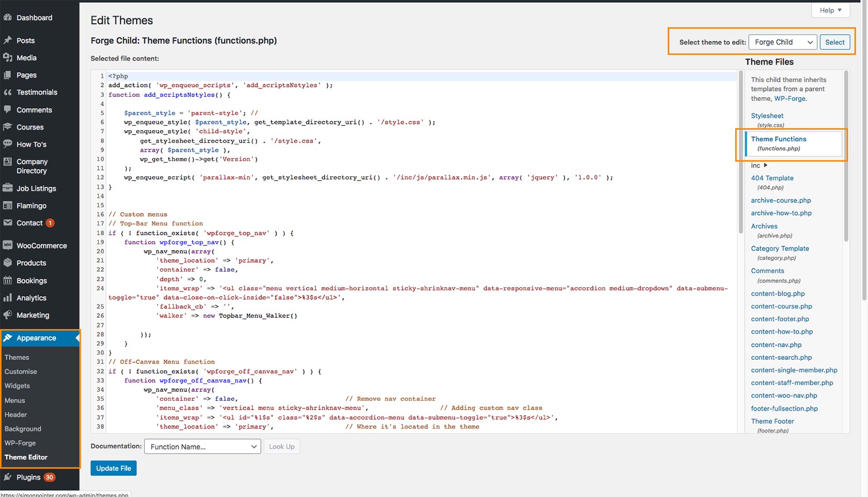Open Background submenu item
Viewport: 868px width, 497px height.
(23, 428)
